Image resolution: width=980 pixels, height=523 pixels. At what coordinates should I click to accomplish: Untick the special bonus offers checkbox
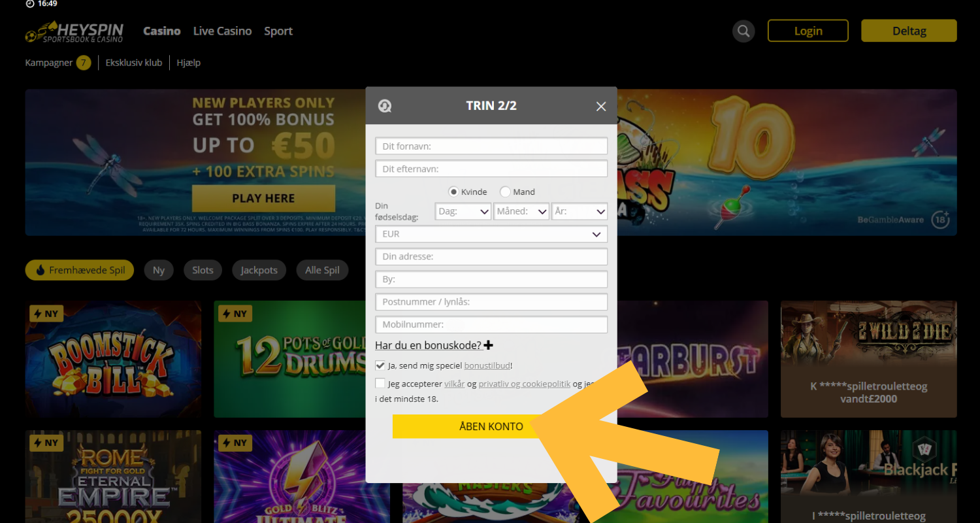pos(380,365)
